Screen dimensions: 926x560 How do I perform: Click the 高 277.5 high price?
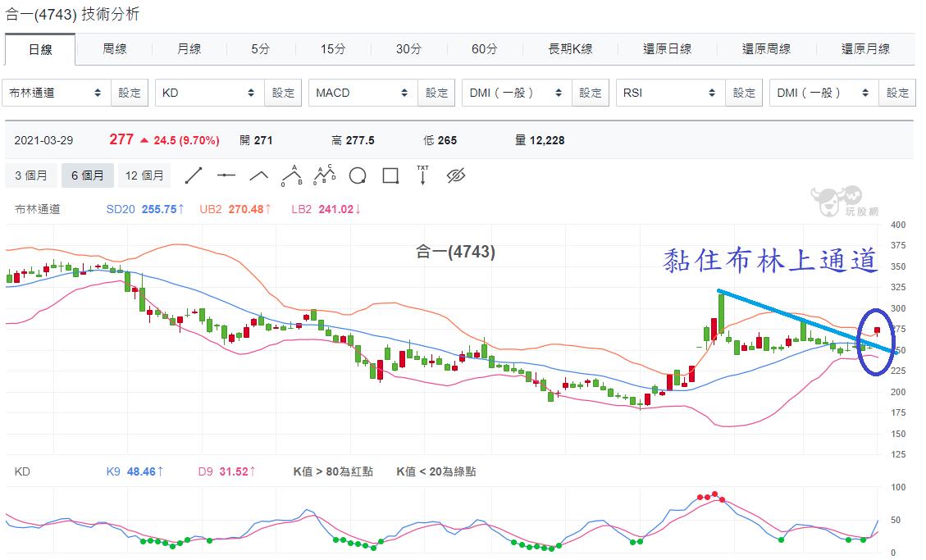coord(354,140)
